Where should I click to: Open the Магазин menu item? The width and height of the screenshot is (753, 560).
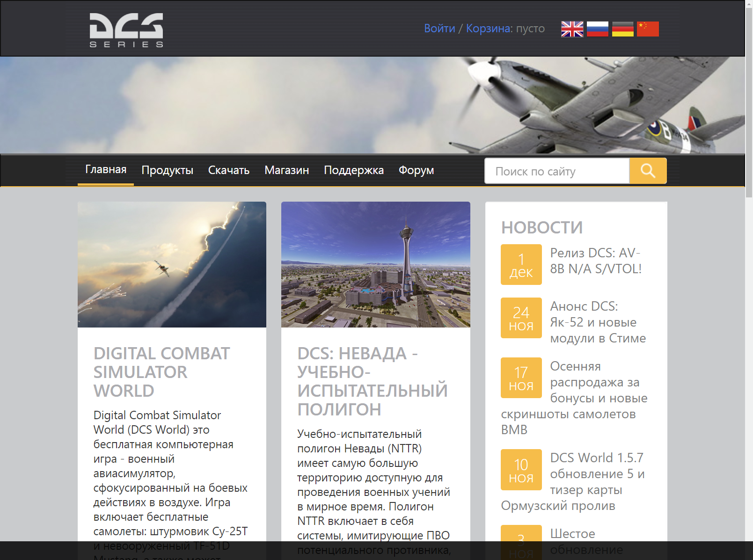click(x=287, y=170)
